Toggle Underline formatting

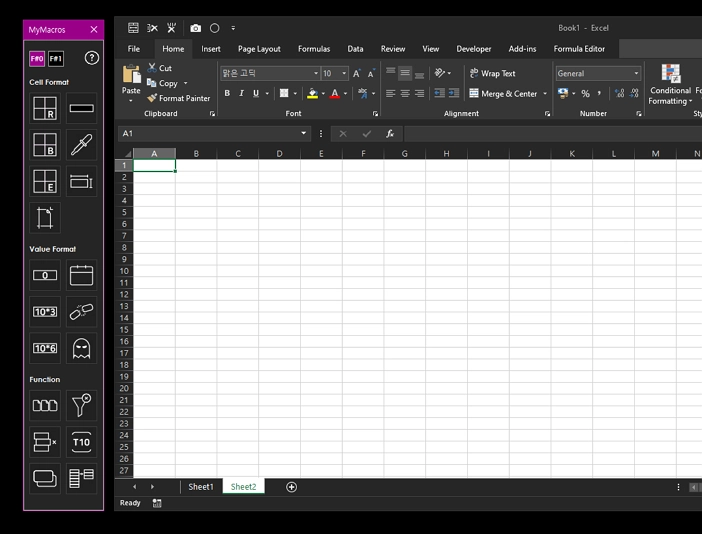pyautogui.click(x=256, y=93)
